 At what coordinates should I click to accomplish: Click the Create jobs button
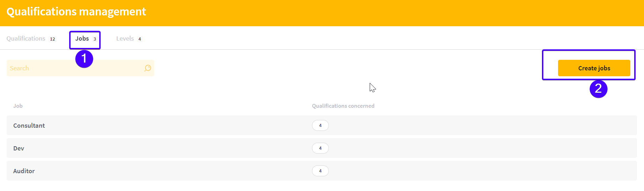pos(594,68)
